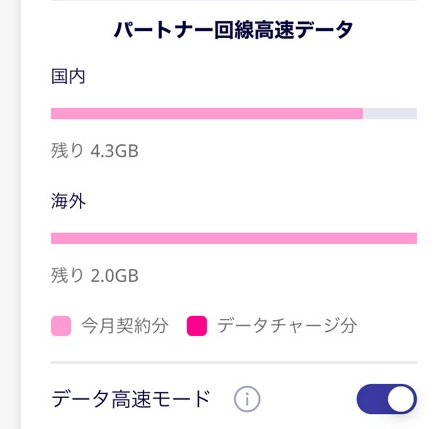Click the 海外 data usage progress bar

click(234, 239)
